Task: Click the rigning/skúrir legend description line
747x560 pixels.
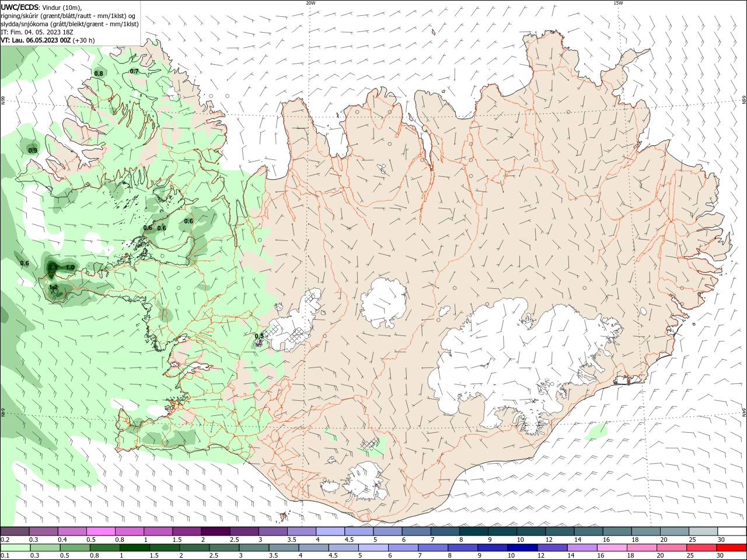Action: [68, 16]
